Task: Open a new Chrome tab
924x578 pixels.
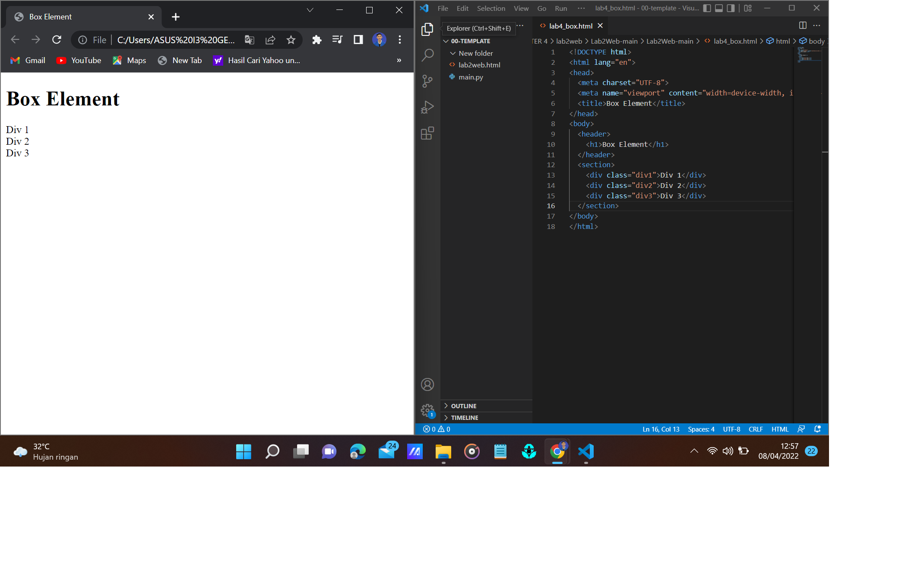Action: tap(175, 17)
